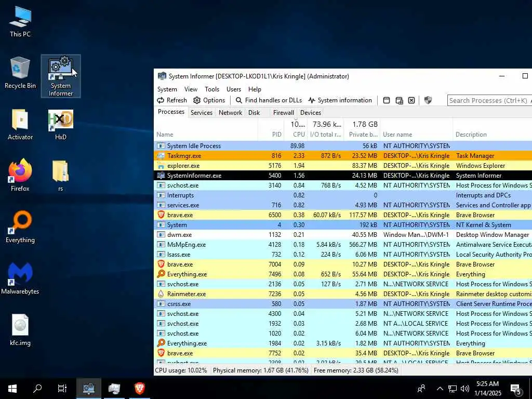This screenshot has width=532, height=399.
Task: Sort by User name column header
Action: tap(416, 135)
